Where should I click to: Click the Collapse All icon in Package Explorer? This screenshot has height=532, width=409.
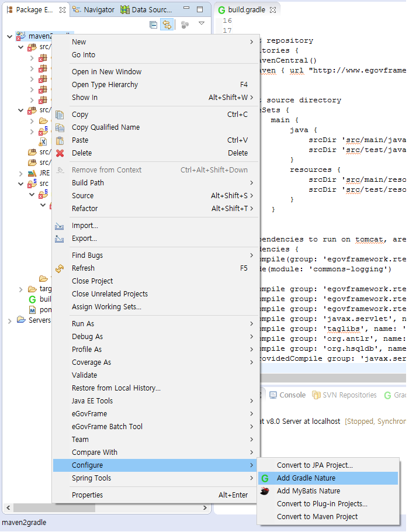[x=153, y=25]
